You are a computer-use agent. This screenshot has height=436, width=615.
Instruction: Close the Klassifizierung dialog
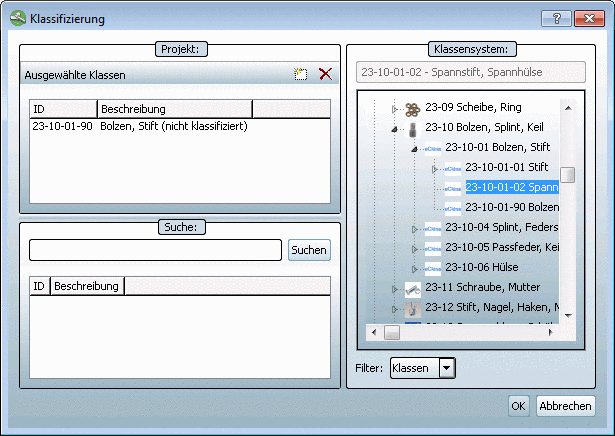coord(589,18)
